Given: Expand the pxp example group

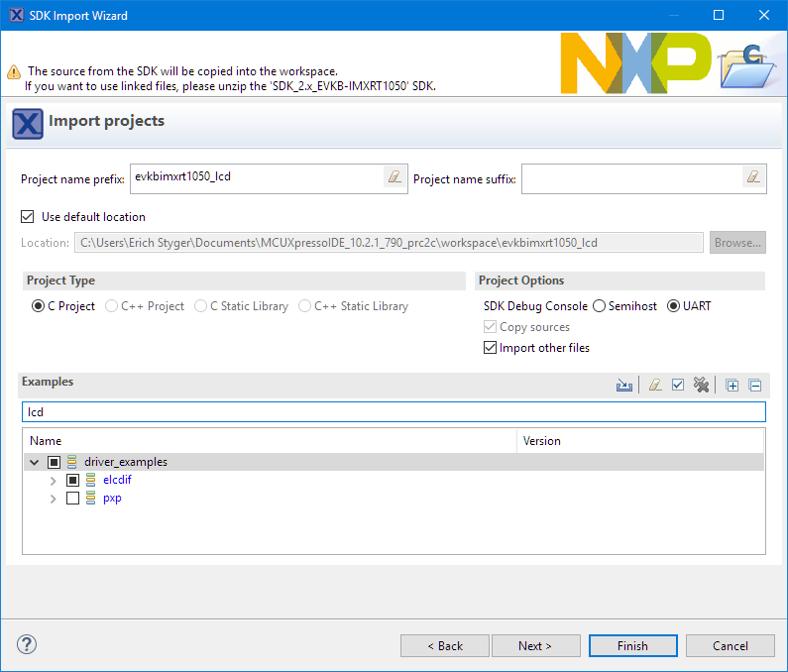Looking at the screenshot, I should click(54, 499).
